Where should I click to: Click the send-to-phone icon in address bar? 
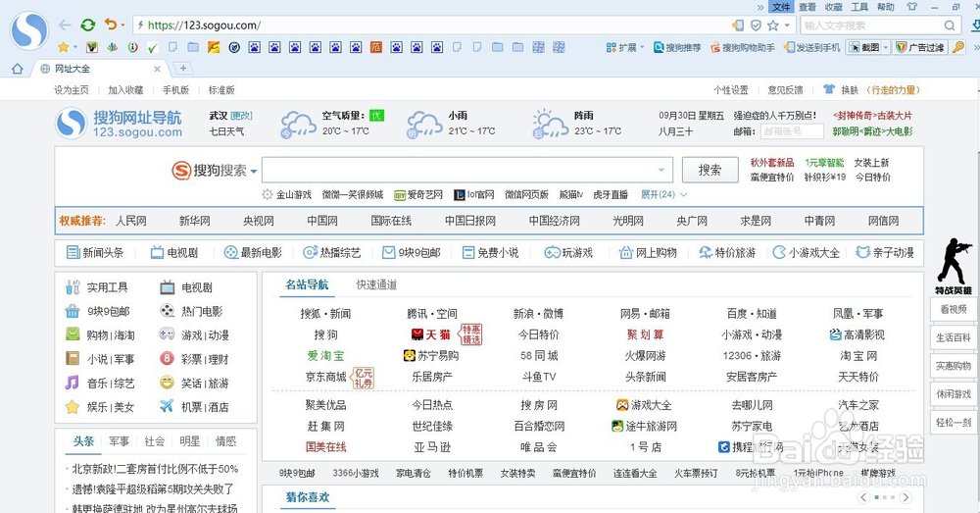(738, 26)
